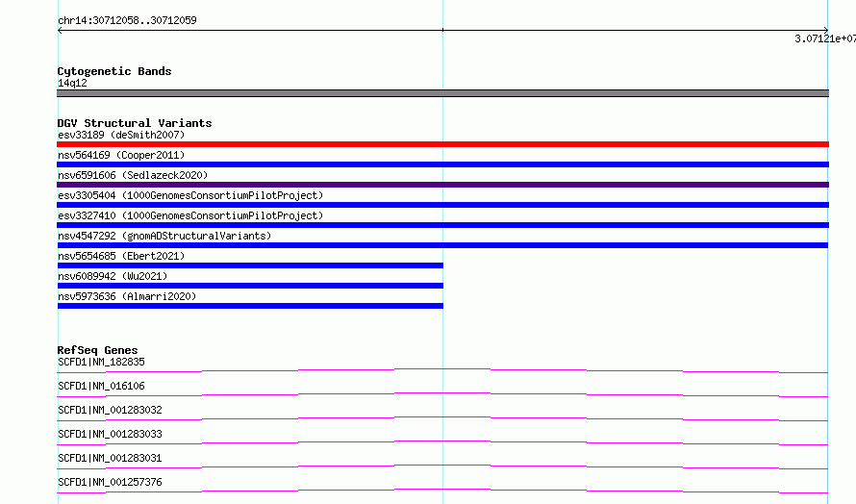Click the blue nsv564169 variant bar

tap(442, 164)
